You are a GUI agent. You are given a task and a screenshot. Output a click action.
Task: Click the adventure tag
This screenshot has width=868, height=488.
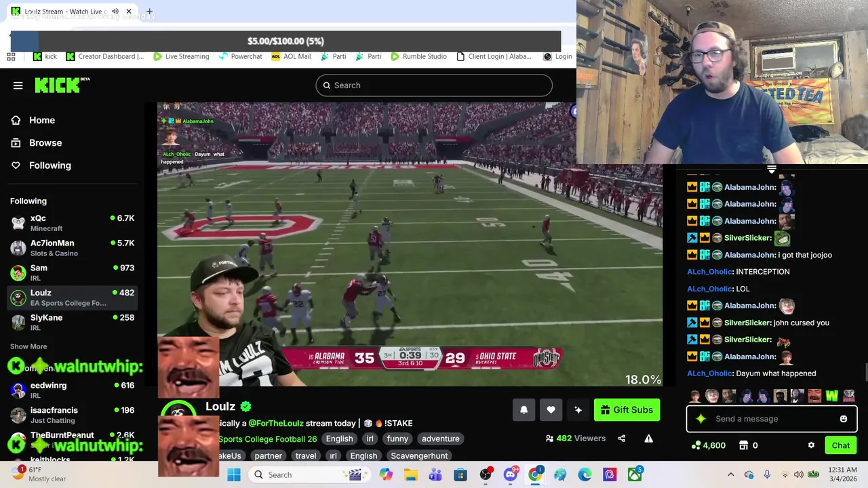(440, 439)
